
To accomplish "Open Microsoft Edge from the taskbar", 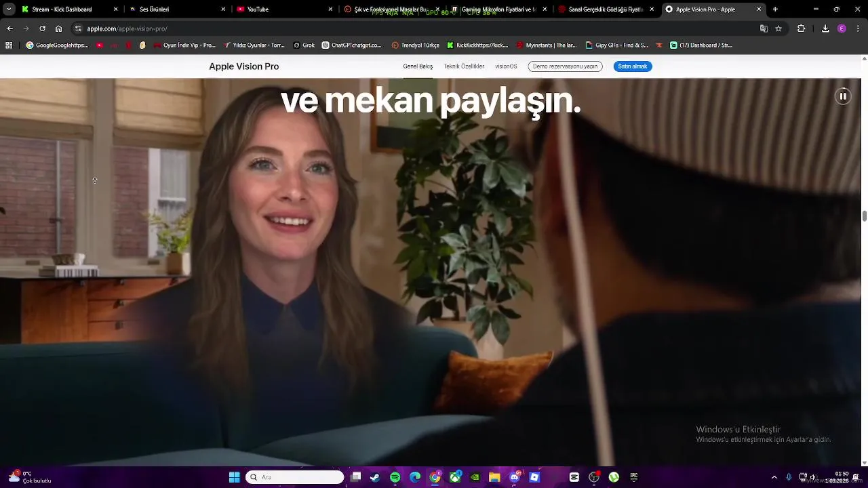I will (x=415, y=477).
